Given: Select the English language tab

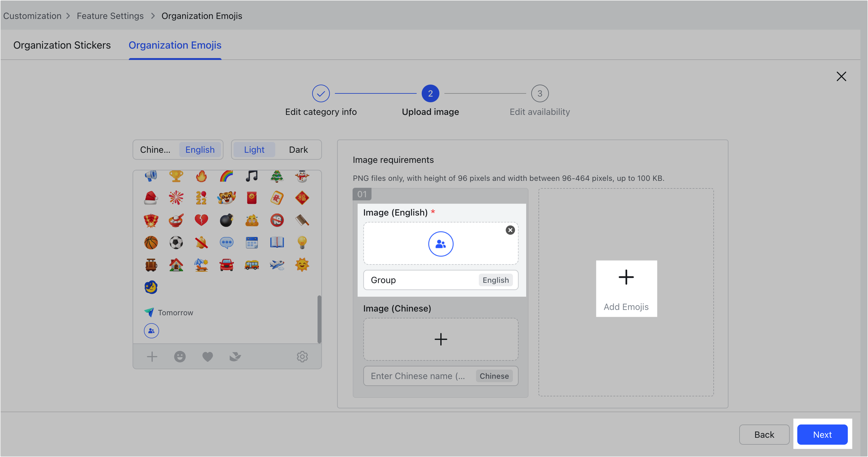Looking at the screenshot, I should 200,149.
